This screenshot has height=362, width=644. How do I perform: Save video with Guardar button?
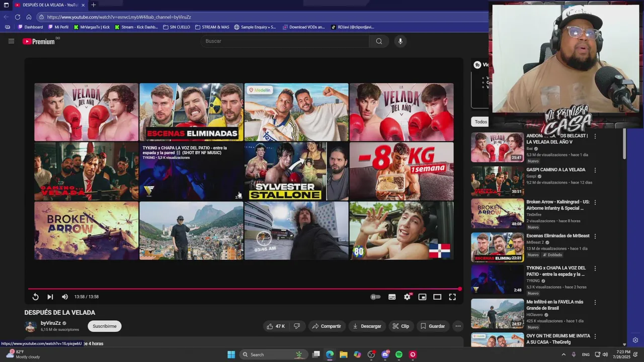click(433, 326)
